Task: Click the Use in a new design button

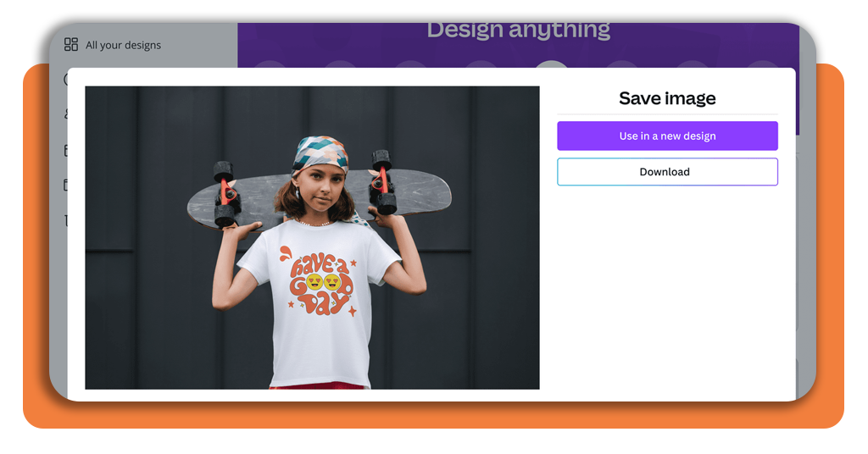Action: tap(667, 136)
